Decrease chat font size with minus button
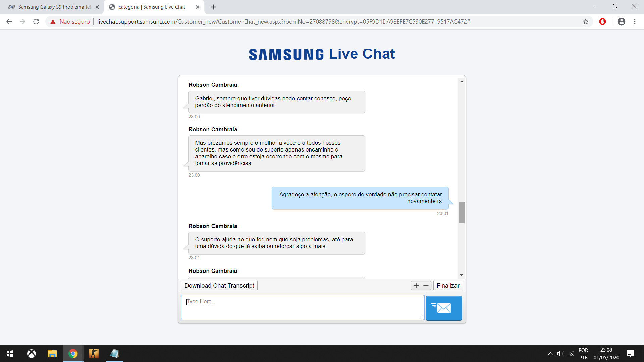 point(426,286)
